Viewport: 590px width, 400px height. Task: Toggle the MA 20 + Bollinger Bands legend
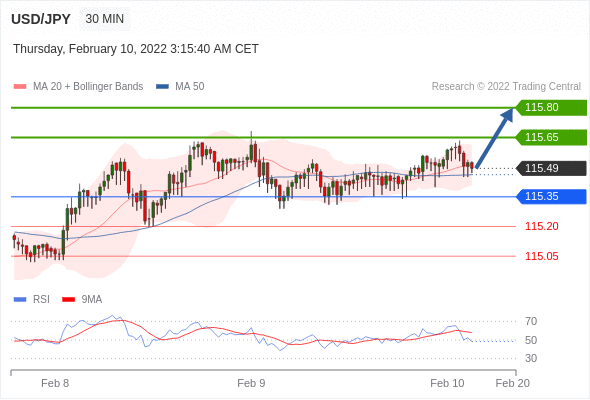click(x=88, y=87)
